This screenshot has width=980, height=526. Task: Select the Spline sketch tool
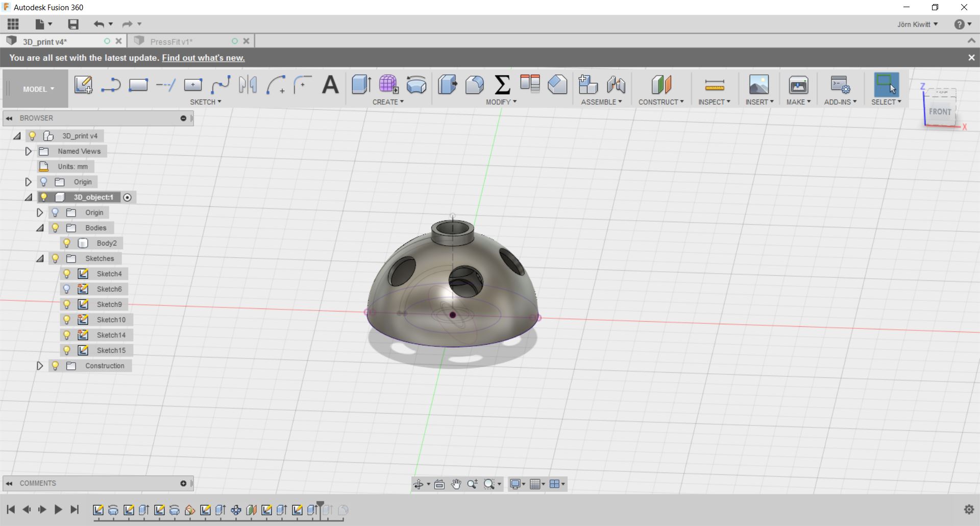click(x=221, y=85)
